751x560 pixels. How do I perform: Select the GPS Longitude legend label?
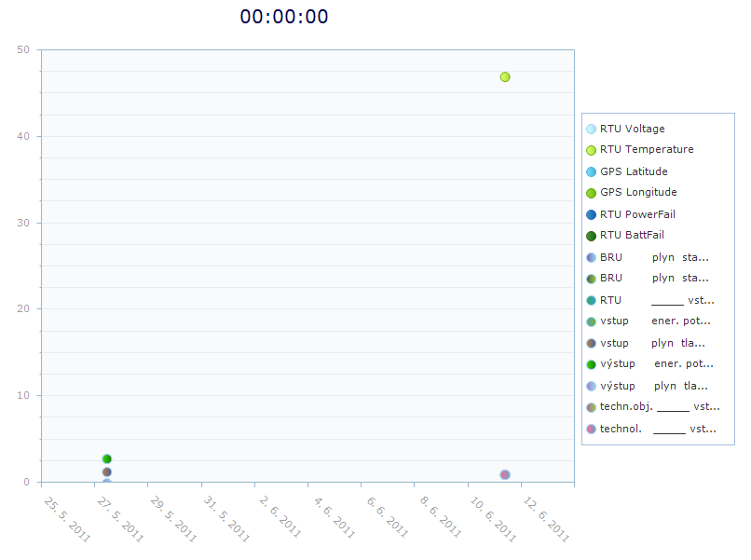pos(638,192)
